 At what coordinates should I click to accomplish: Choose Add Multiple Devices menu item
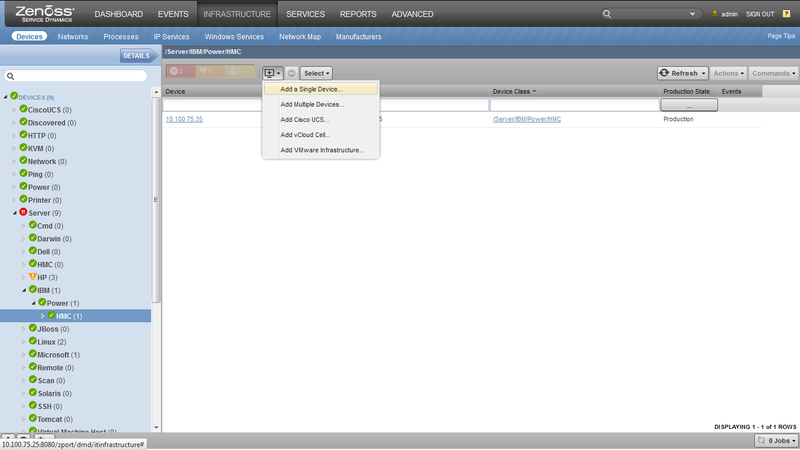pyautogui.click(x=321, y=104)
